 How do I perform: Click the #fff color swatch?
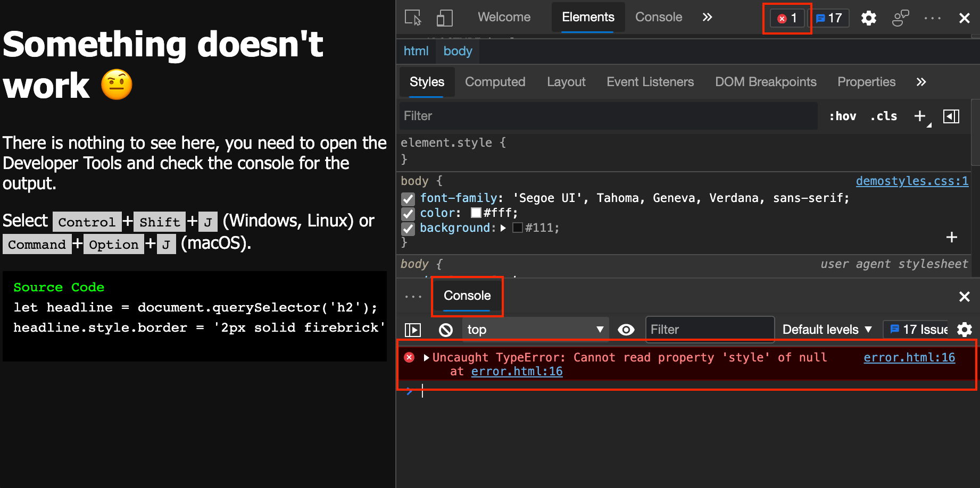(x=476, y=213)
